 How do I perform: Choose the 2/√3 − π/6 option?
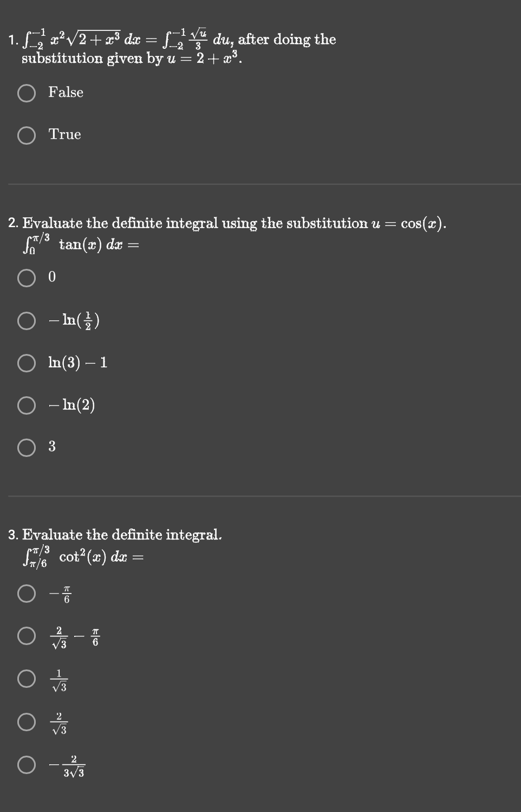pos(26,636)
